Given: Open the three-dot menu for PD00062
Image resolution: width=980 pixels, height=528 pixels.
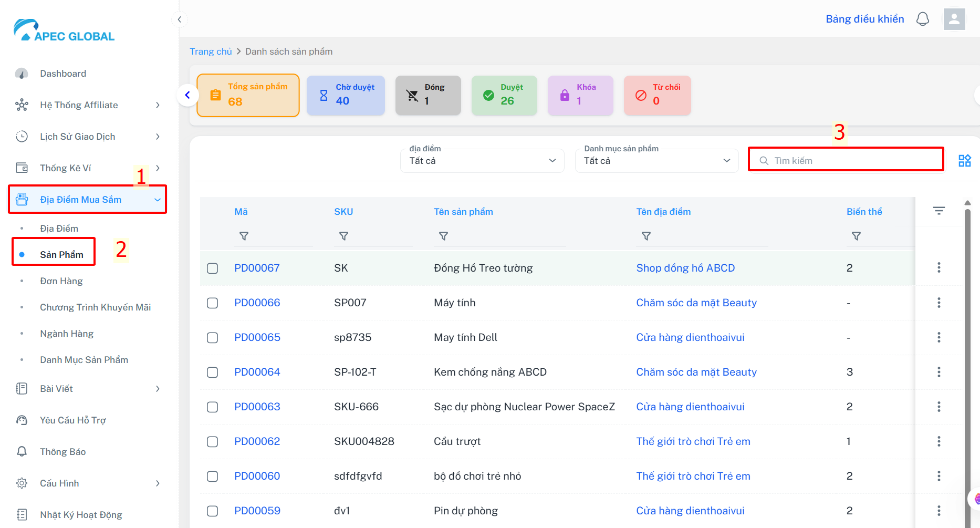Looking at the screenshot, I should [x=939, y=441].
